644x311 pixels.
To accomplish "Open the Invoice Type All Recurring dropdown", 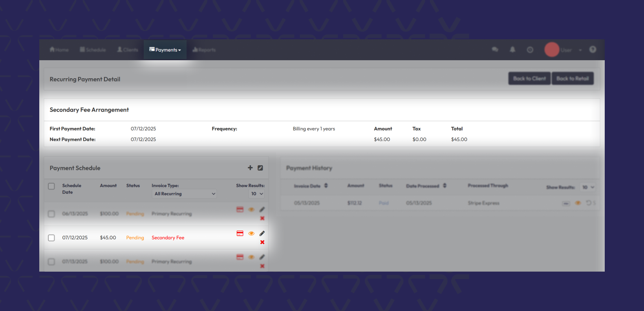I will [184, 194].
